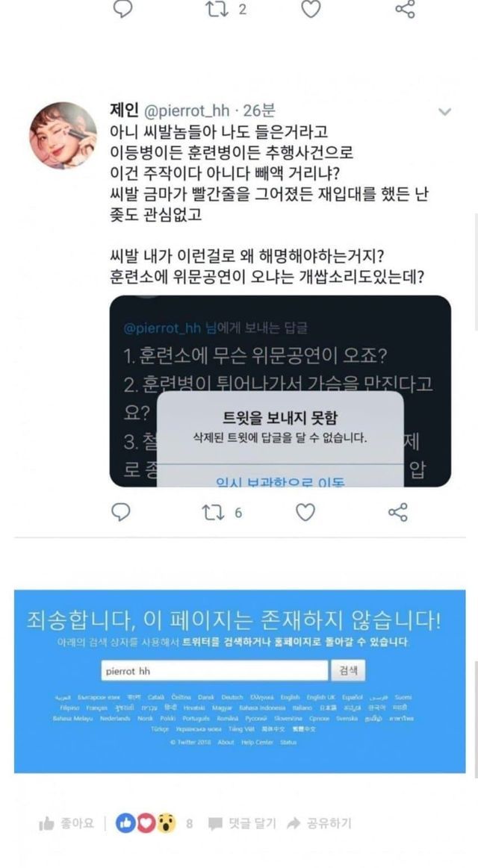Select the English language link
The height and width of the screenshot is (868, 478).
(x=290, y=698)
